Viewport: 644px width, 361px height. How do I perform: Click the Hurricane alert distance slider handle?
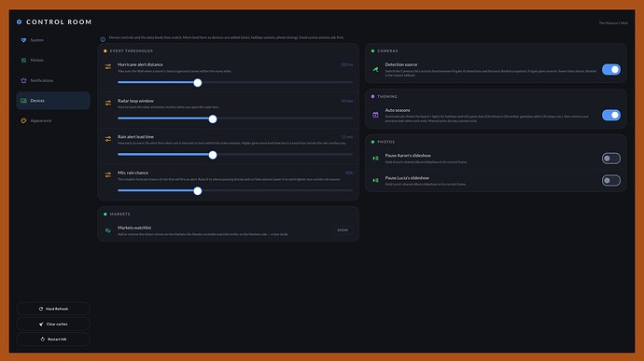click(198, 82)
